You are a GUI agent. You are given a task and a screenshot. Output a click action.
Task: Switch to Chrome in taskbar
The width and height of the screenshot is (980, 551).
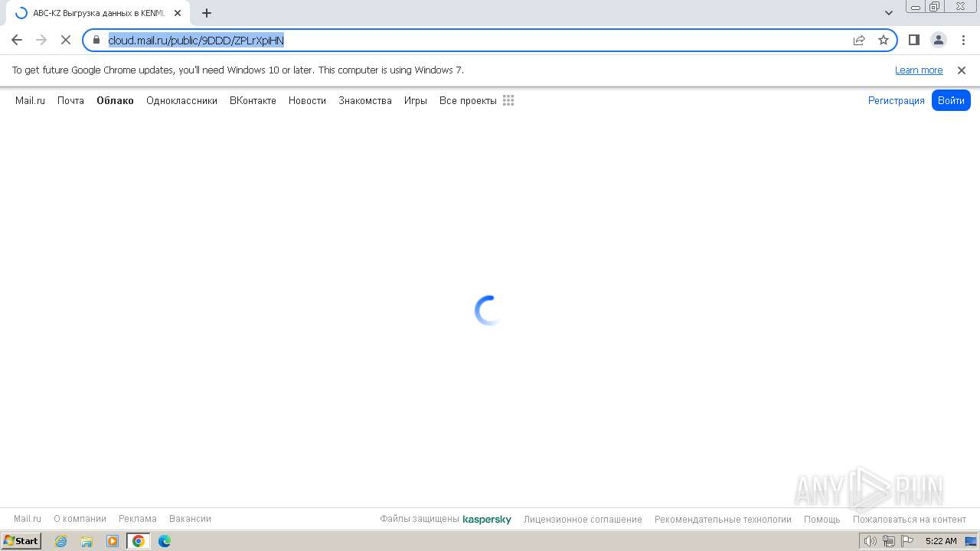point(138,541)
